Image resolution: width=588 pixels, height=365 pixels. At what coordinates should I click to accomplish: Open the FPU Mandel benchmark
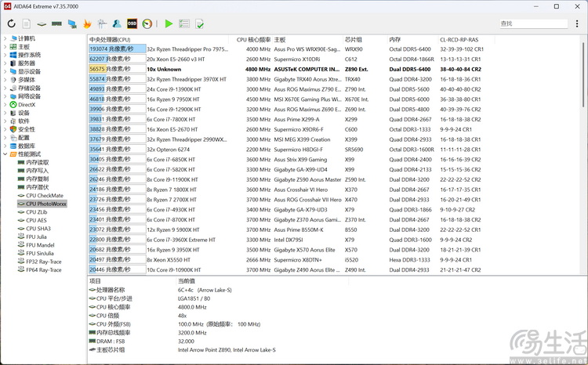(40, 245)
